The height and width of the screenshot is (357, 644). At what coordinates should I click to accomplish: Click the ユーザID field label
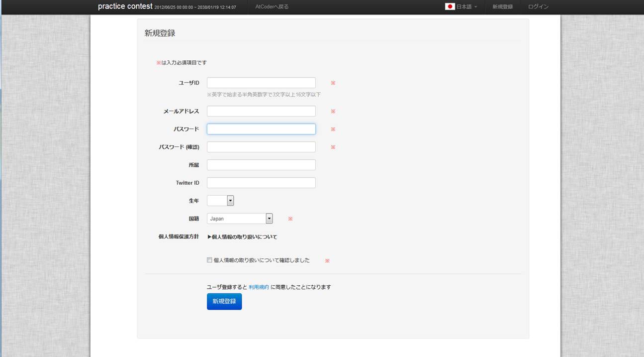pyautogui.click(x=189, y=83)
